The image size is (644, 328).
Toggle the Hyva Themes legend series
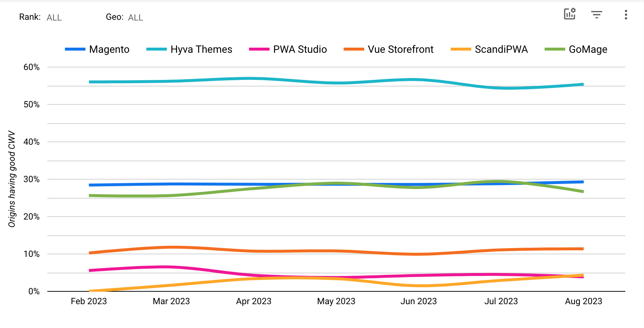[x=189, y=49]
